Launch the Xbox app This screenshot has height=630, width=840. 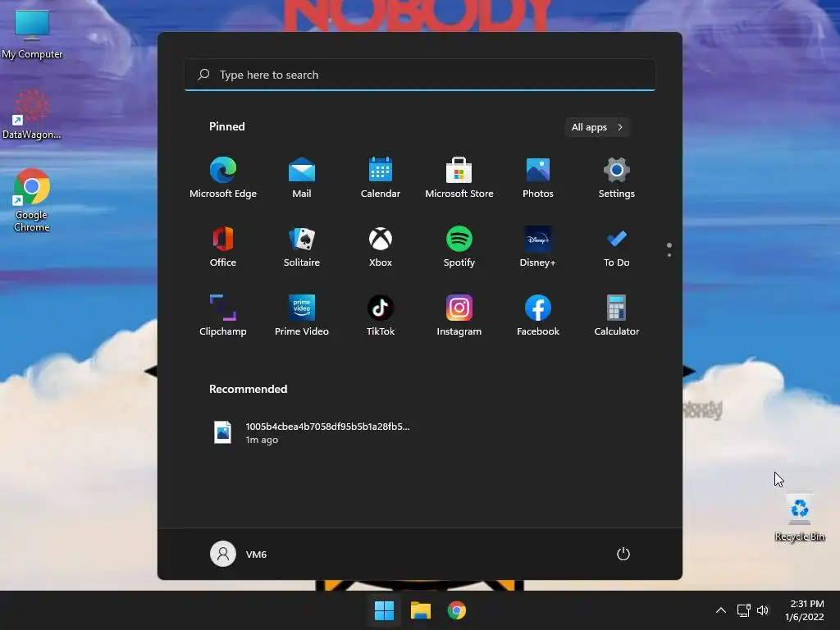(x=381, y=247)
